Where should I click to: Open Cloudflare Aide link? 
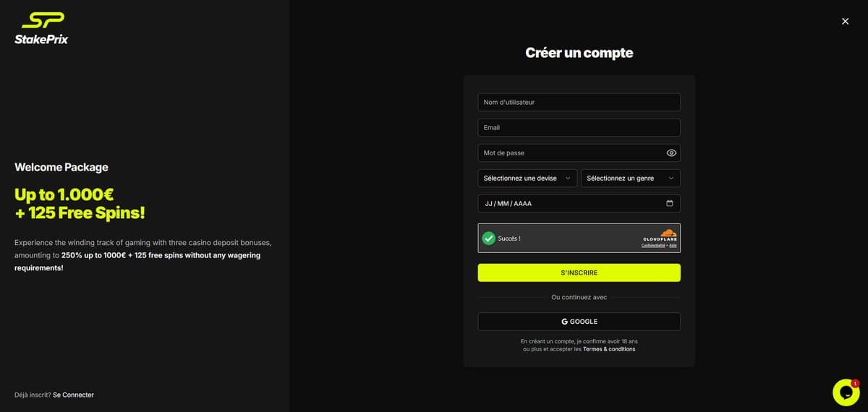click(673, 246)
